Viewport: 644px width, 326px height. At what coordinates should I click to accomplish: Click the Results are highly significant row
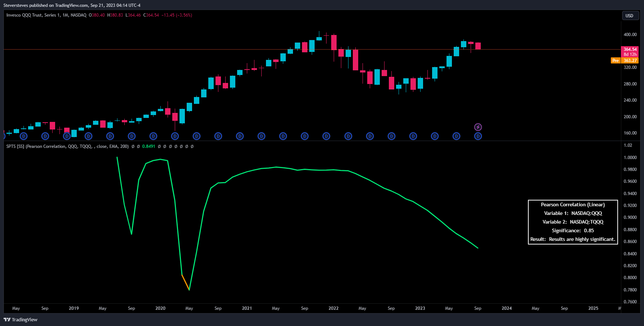coord(573,239)
